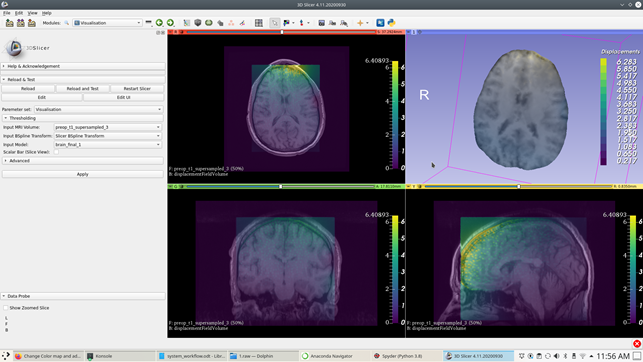Viewport: 643px width, 362px height.
Task: Toggle the orange crosshair icon
Action: click(360, 23)
